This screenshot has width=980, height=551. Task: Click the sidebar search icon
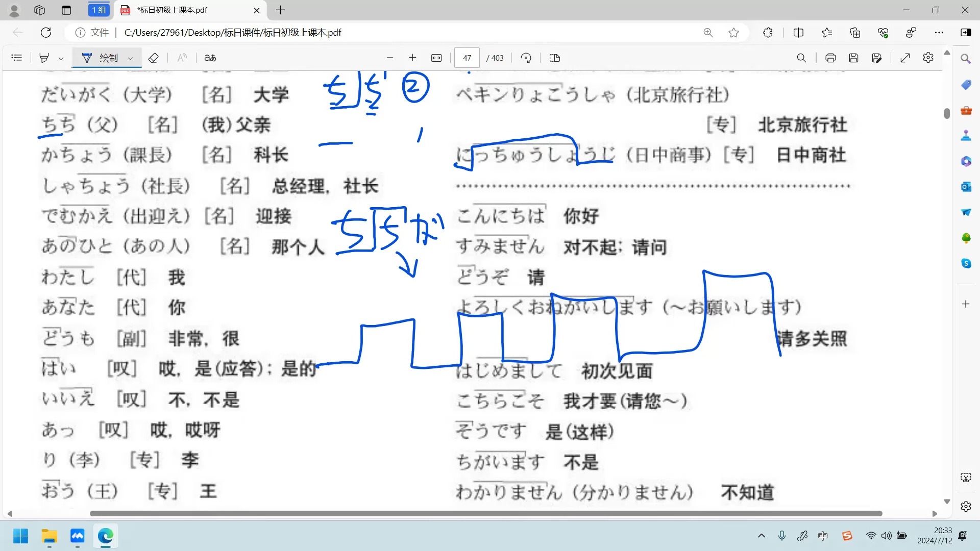coord(966,59)
